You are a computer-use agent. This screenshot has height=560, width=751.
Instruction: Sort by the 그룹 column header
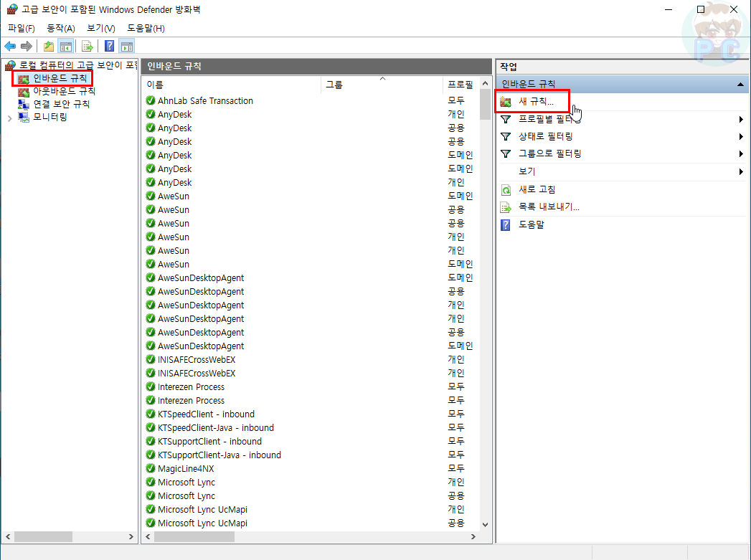pos(382,85)
